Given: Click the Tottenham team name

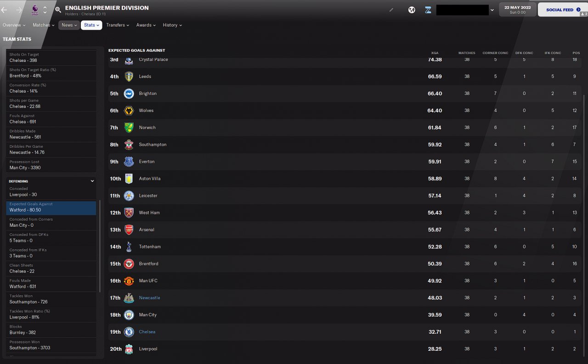Looking at the screenshot, I should click(x=150, y=246).
